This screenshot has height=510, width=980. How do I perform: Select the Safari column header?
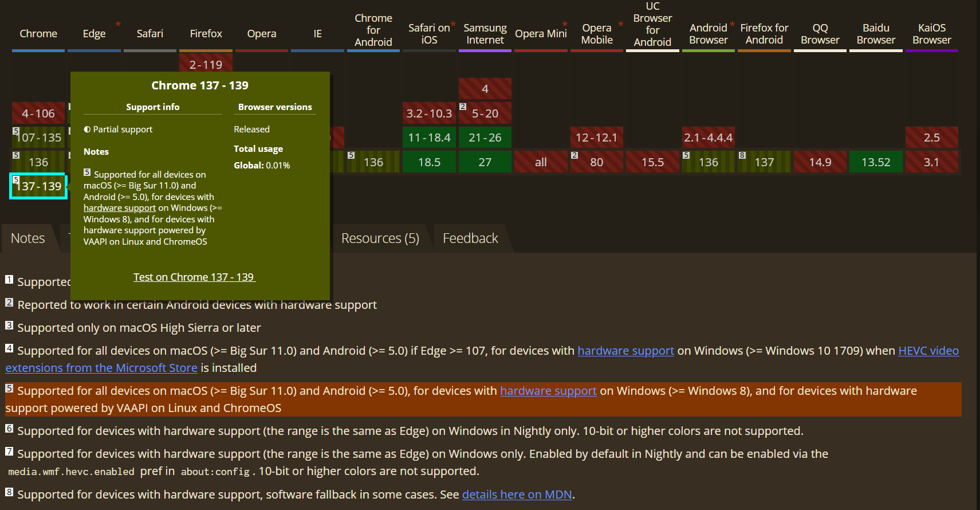(150, 34)
